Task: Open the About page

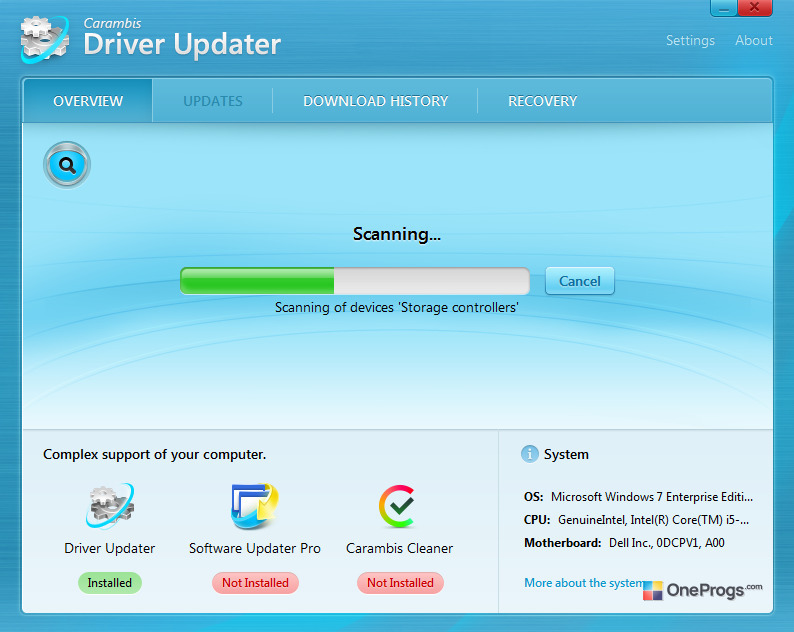Action: coord(753,41)
